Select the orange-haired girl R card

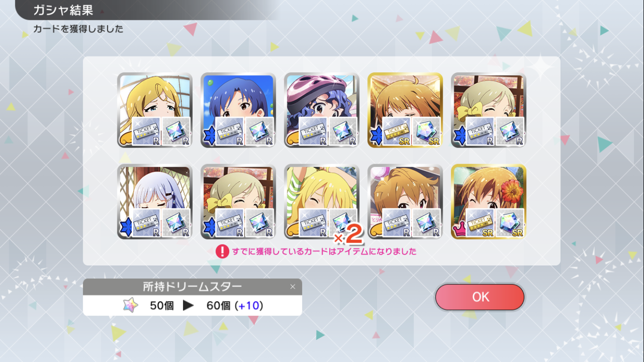click(406, 202)
